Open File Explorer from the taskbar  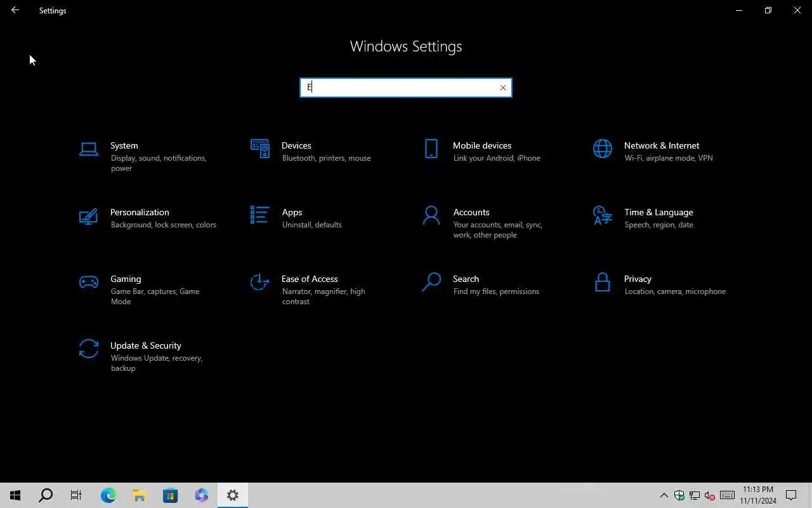140,495
